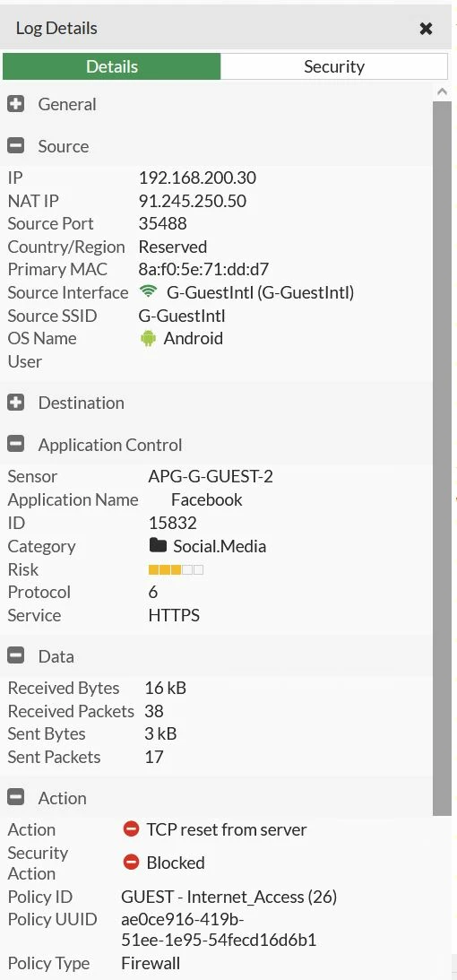Click the Facebook application name
The width and height of the screenshot is (457, 980).
tap(207, 499)
